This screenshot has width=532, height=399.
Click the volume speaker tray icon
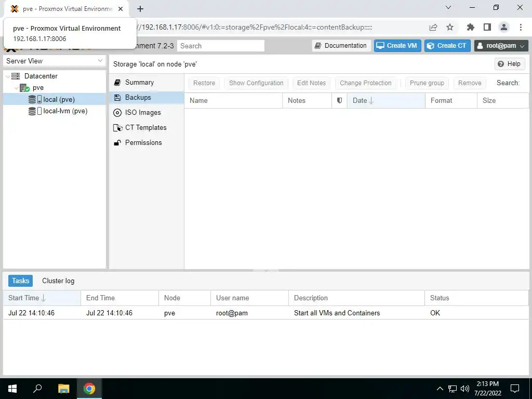tap(465, 389)
